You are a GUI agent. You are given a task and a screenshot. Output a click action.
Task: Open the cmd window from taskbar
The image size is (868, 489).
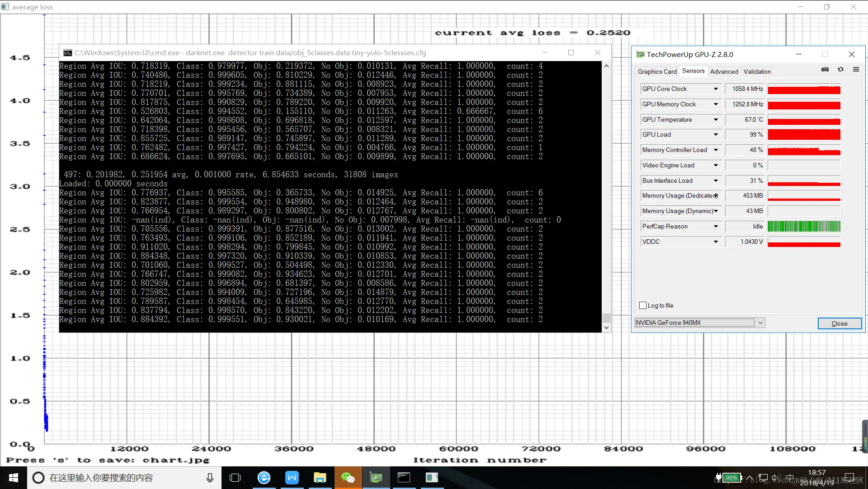click(404, 478)
